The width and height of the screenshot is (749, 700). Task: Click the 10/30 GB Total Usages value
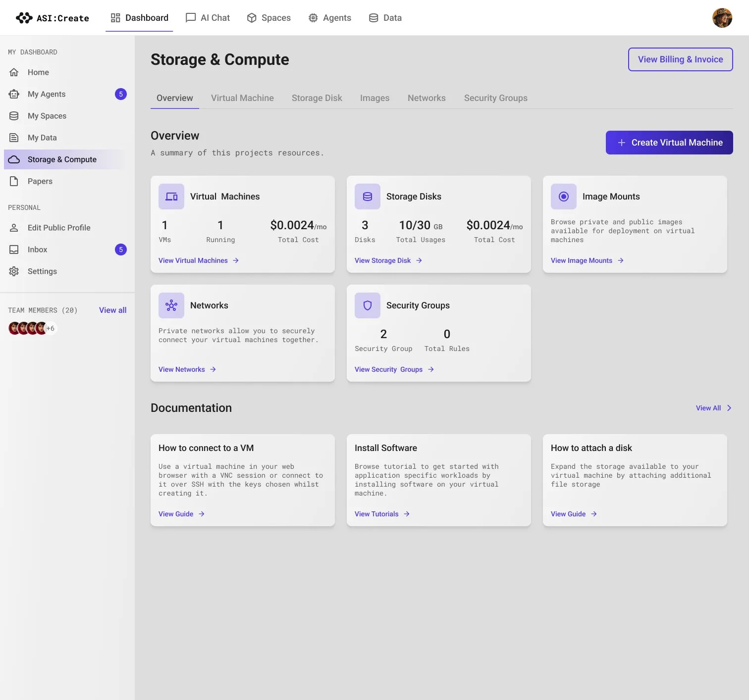(421, 226)
